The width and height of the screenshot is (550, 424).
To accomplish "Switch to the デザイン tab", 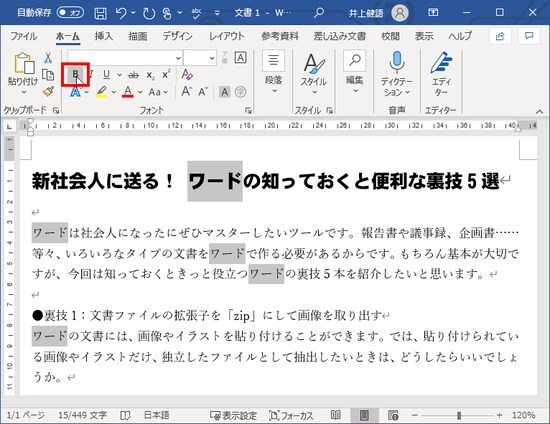I will pyautogui.click(x=177, y=36).
